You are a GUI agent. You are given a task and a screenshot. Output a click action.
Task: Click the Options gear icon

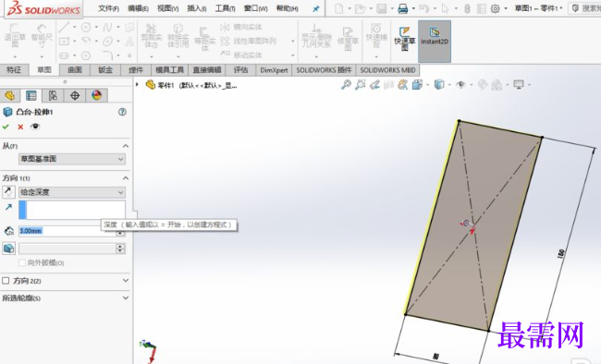tap(496, 8)
